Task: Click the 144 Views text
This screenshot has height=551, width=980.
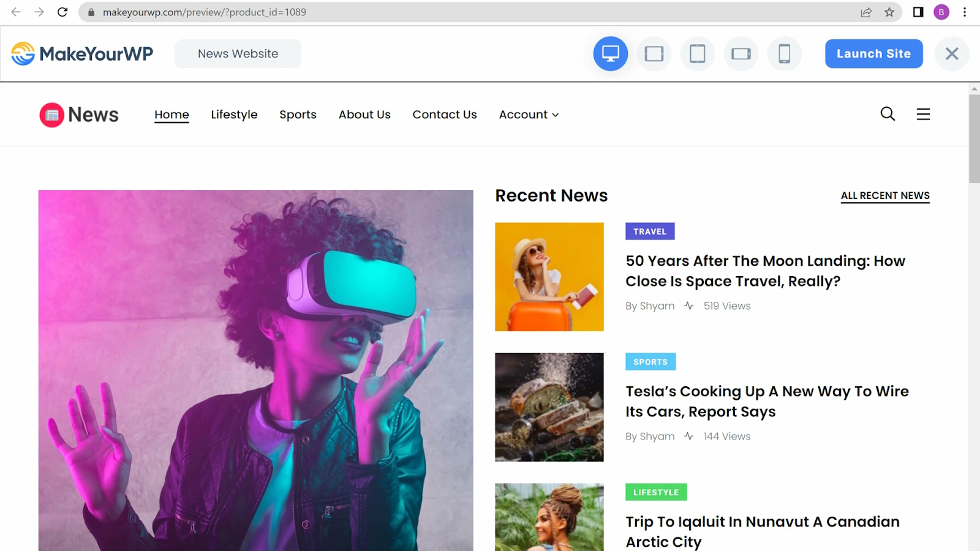Action: tap(727, 437)
